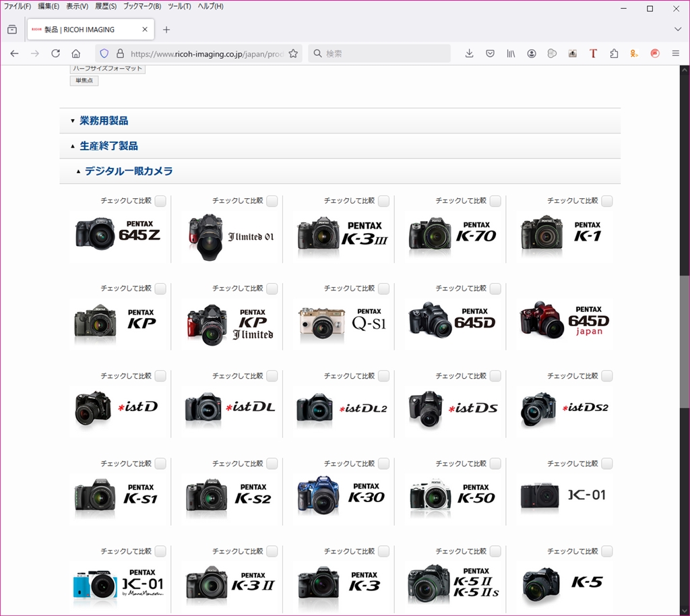Reload the current page
Screen dimensions: 690x616
coord(55,54)
